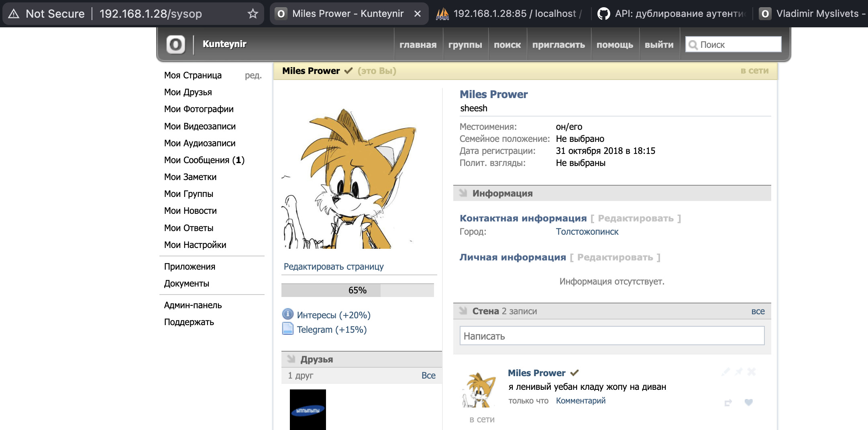The image size is (868, 430).
Task: Click все link in wall header
Action: click(x=758, y=311)
